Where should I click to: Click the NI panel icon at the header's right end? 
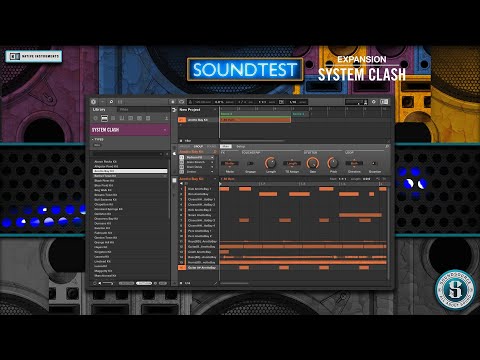tap(384, 102)
